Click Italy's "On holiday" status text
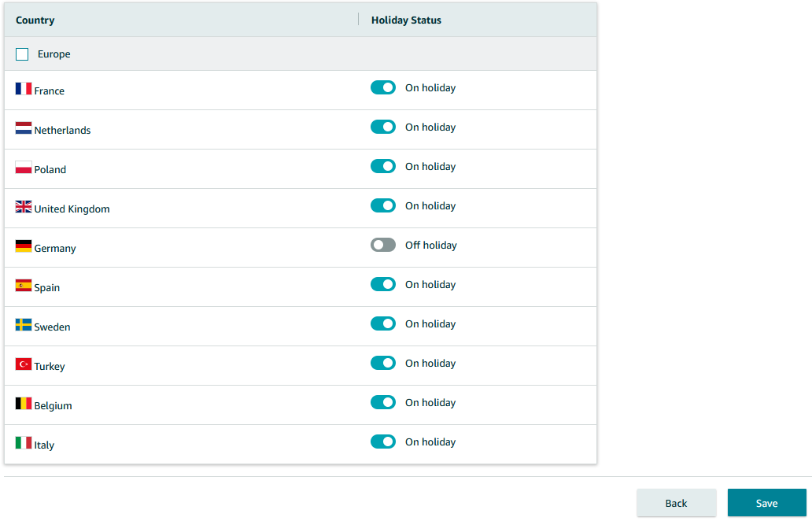The width and height of the screenshot is (812, 521). (430, 442)
